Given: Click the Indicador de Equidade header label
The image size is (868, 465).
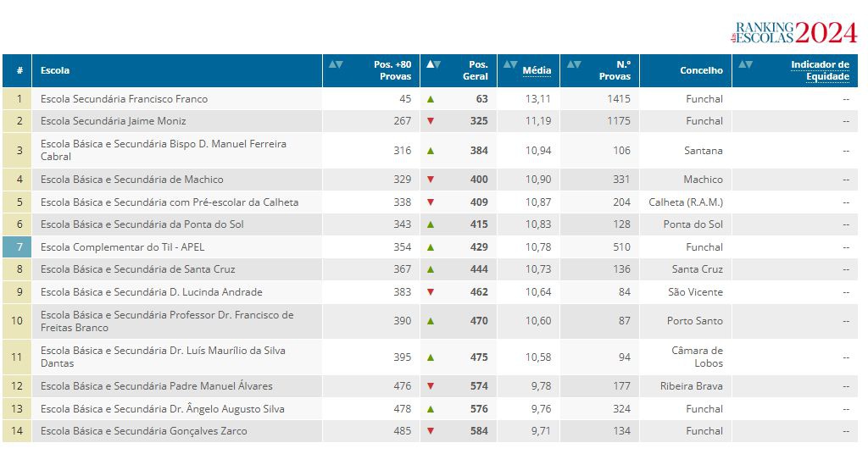Looking at the screenshot, I should tap(819, 70).
